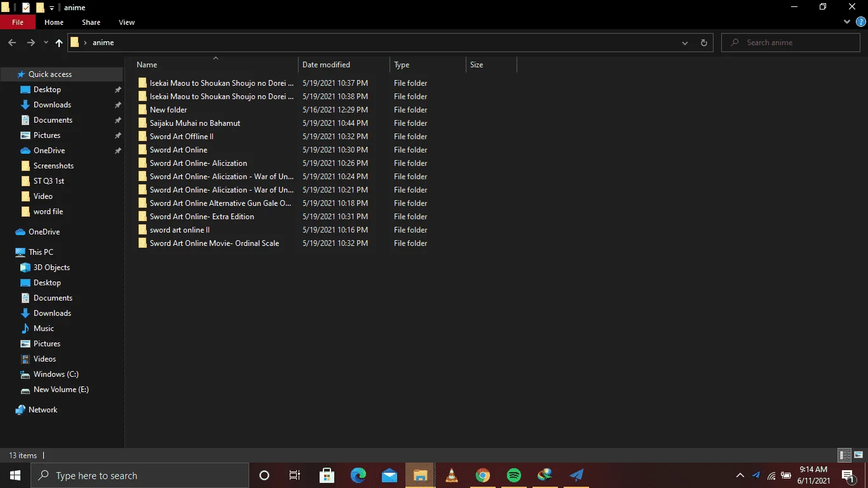Select Network in navigation pane
The width and height of the screenshot is (868, 488).
pyautogui.click(x=43, y=410)
